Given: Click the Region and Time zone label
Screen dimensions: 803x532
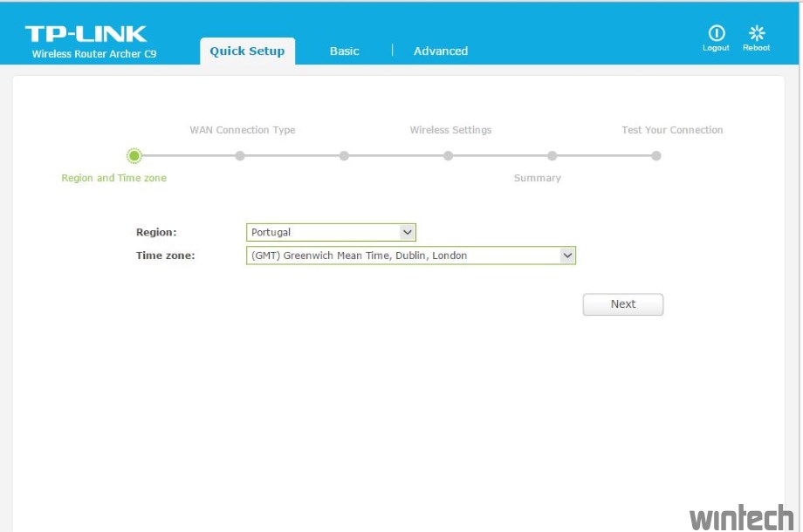Looking at the screenshot, I should click(113, 178).
